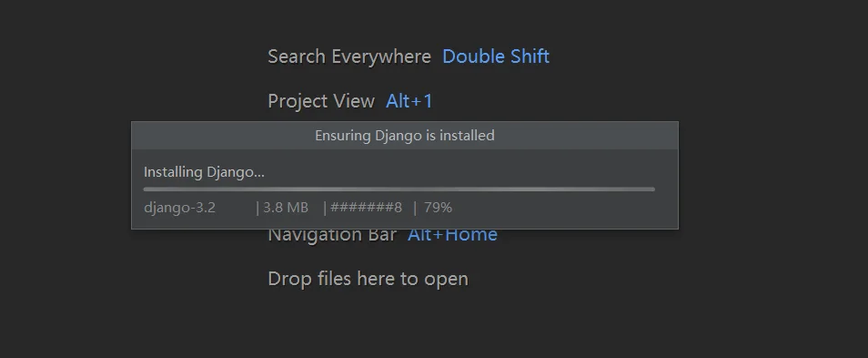Click the 3.8 MB download size text
868x358 pixels.
point(286,208)
